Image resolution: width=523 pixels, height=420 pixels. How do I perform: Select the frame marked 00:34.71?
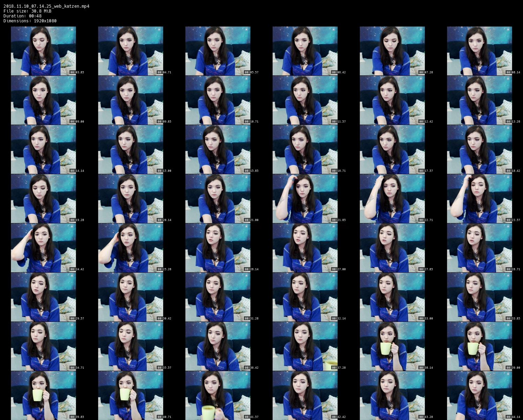click(x=43, y=346)
